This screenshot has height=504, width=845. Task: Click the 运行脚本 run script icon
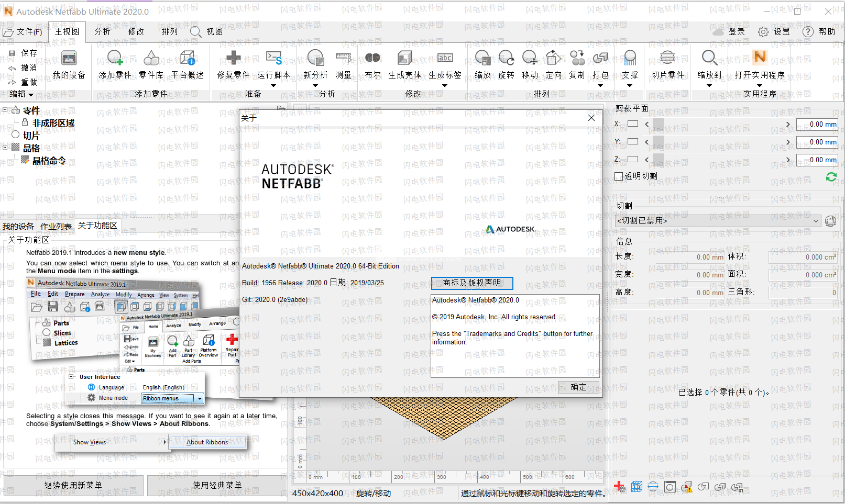coord(274,58)
